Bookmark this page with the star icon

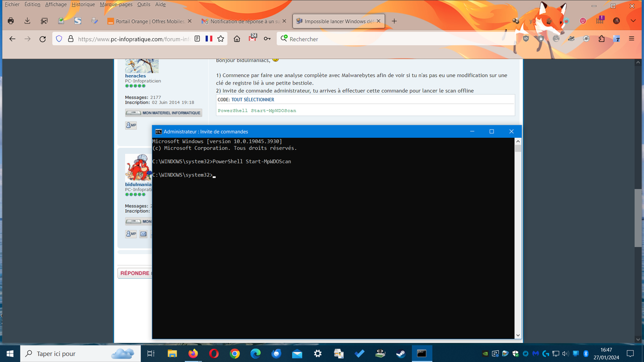click(220, 38)
